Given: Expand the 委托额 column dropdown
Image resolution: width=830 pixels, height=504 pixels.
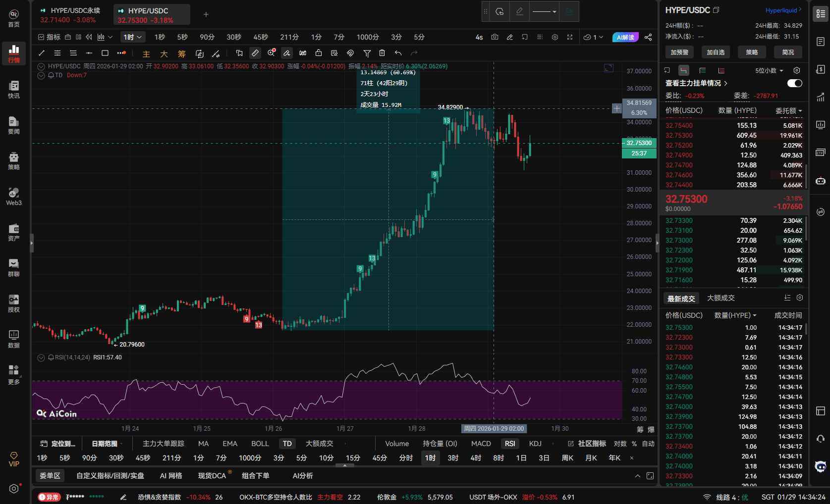Looking at the screenshot, I should pos(789,110).
